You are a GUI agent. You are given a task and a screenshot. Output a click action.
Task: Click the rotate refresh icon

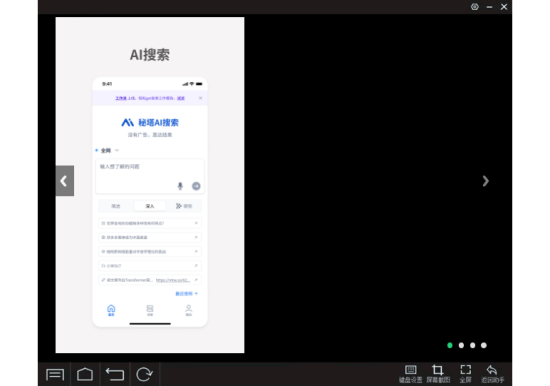[x=144, y=374]
